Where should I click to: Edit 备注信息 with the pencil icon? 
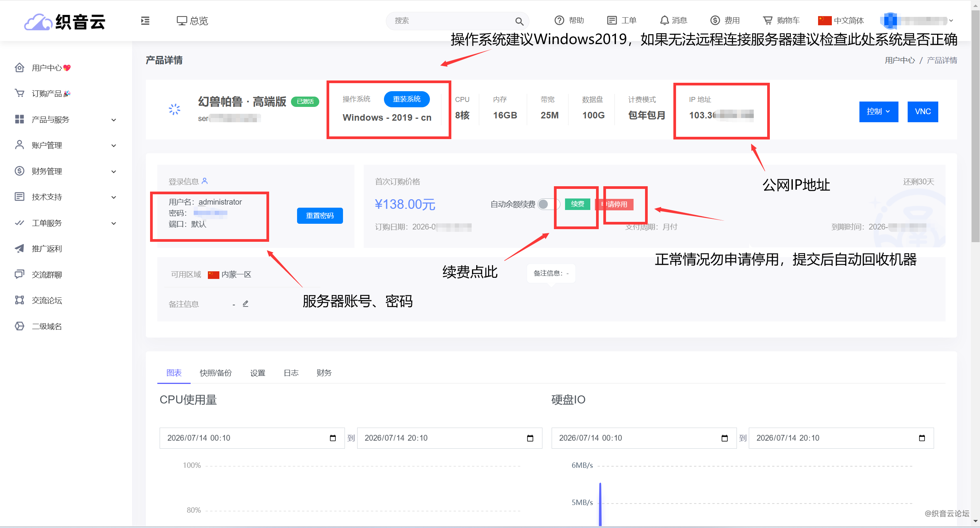pos(245,304)
